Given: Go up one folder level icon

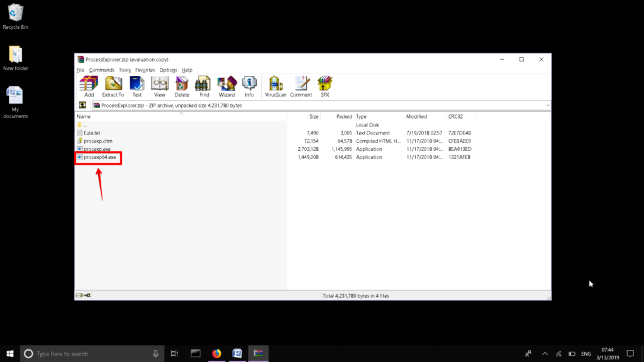Looking at the screenshot, I should (x=82, y=106).
